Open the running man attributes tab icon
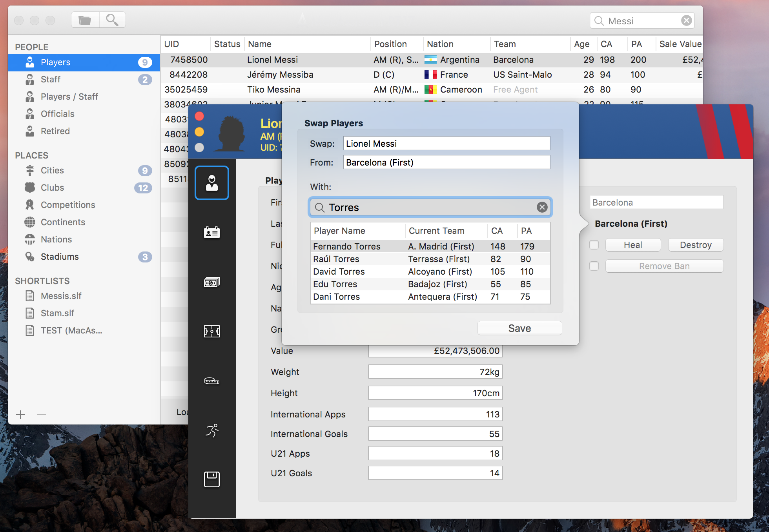Viewport: 769px width, 532px height. click(212, 430)
